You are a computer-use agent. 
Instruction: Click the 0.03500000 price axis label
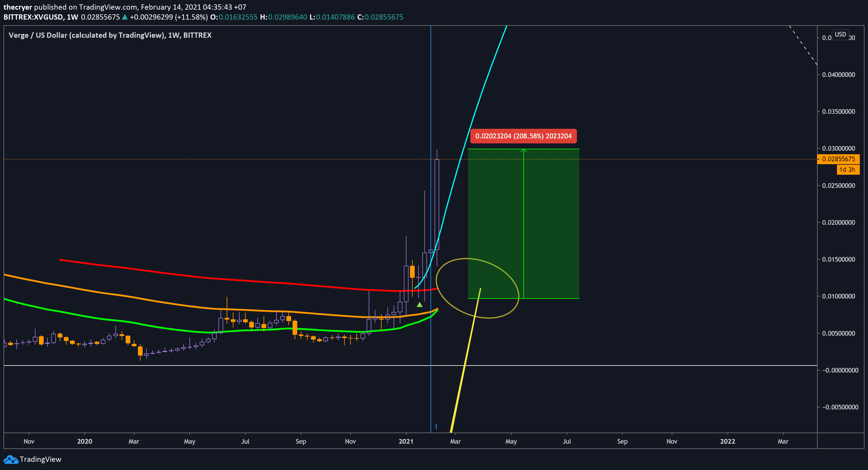click(838, 112)
